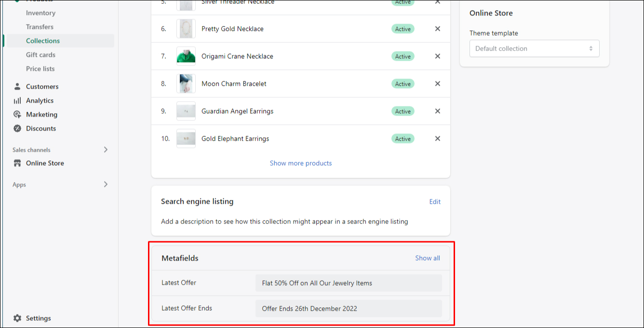Open Guardian Angel Earrings thumbnail
The height and width of the screenshot is (328, 644).
click(186, 111)
